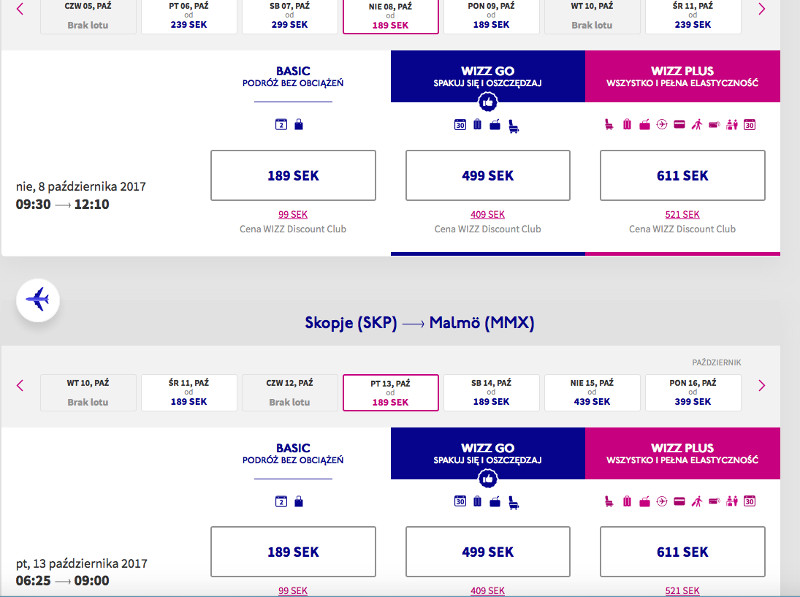Select the 611 SEK Wizz Plus fare, 06:25 flight
The width and height of the screenshot is (800, 597).
point(683,552)
